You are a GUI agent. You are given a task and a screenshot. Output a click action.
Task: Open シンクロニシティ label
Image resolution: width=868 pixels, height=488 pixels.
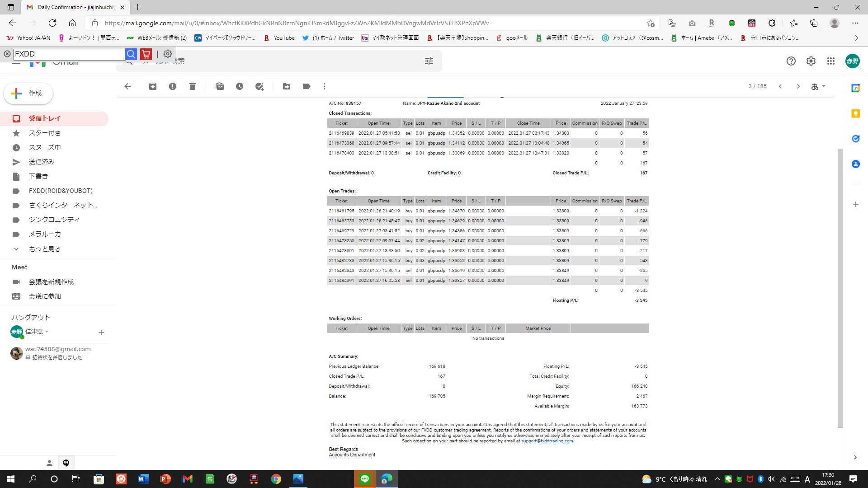point(54,220)
